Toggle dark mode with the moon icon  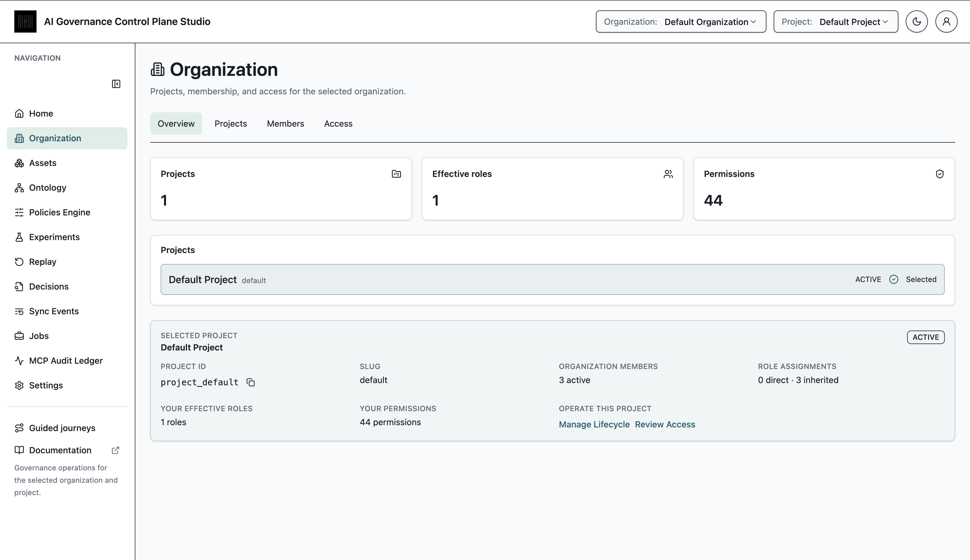917,22
